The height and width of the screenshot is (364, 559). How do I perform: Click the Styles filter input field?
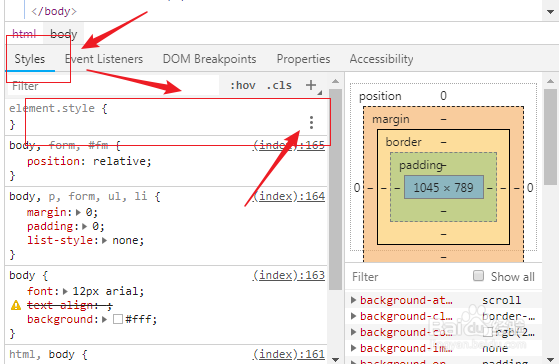pyautogui.click(x=113, y=86)
